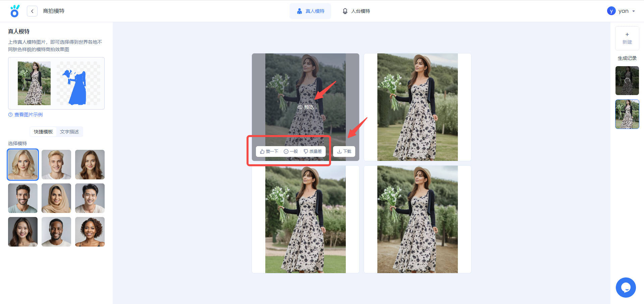The image size is (644, 304).
Task: Create new task with 新建 plus button
Action: [627, 38]
